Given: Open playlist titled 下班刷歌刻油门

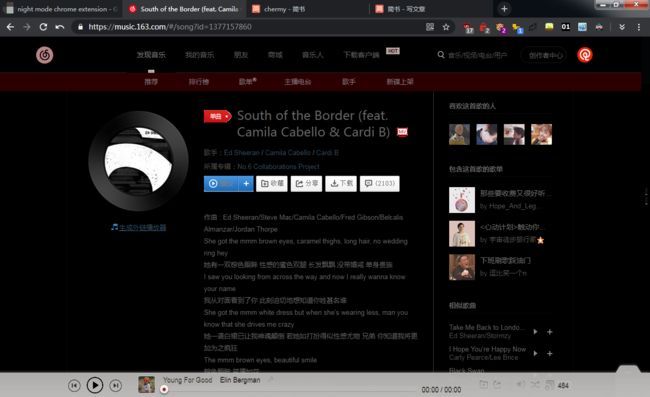Looking at the screenshot, I should tap(505, 261).
